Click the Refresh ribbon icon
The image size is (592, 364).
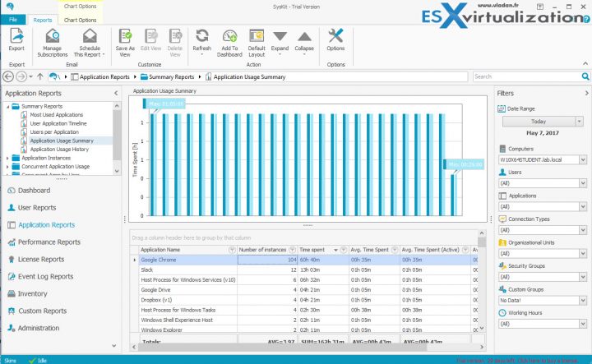pyautogui.click(x=201, y=36)
